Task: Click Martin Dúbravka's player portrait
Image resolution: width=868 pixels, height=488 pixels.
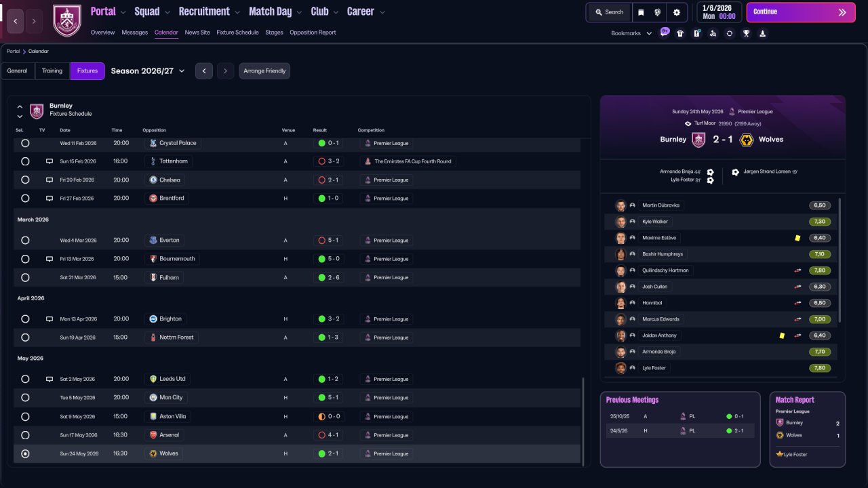Action: click(620, 205)
